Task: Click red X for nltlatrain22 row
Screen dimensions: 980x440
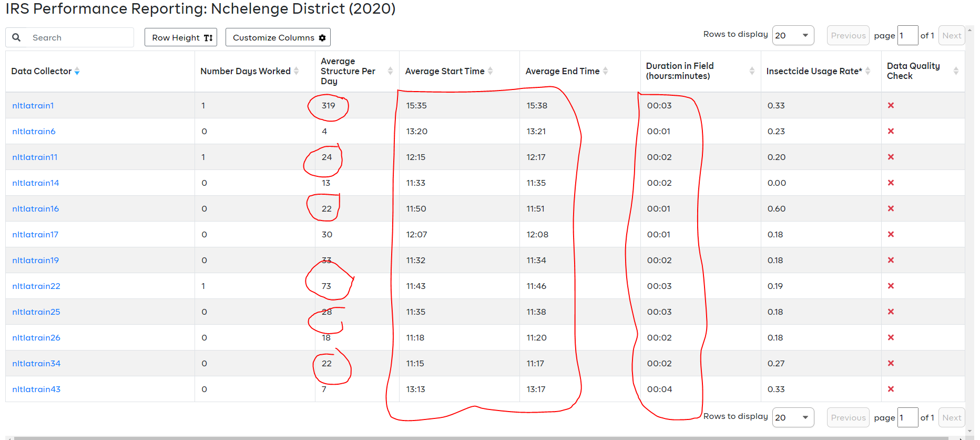Action: click(891, 286)
